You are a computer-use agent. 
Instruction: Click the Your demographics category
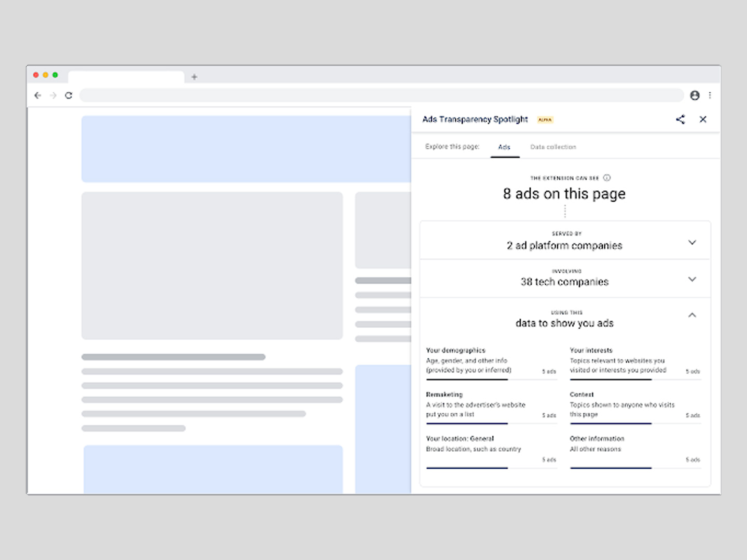tap(455, 351)
